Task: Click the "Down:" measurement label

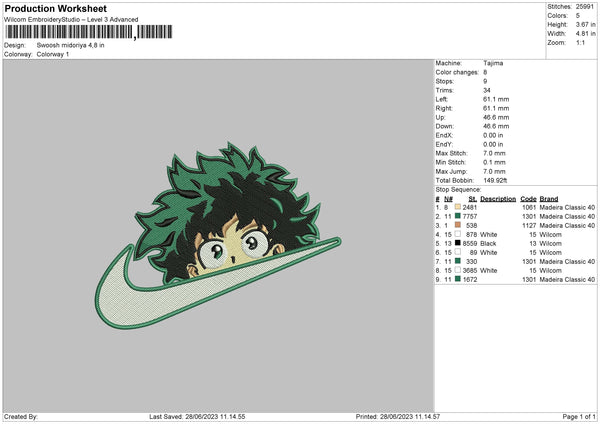Action: [x=445, y=126]
